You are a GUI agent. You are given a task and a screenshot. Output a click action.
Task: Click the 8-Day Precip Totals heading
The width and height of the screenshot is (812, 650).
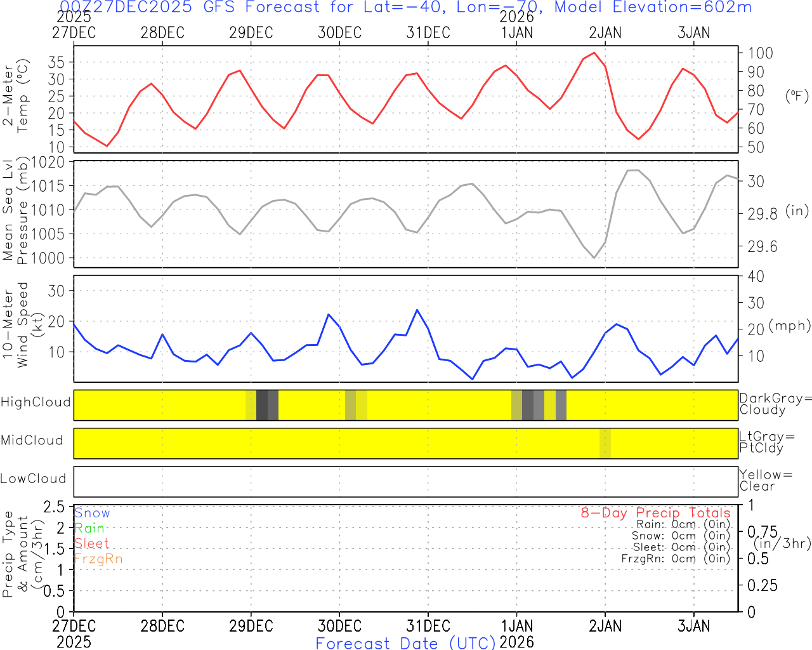coord(655,513)
